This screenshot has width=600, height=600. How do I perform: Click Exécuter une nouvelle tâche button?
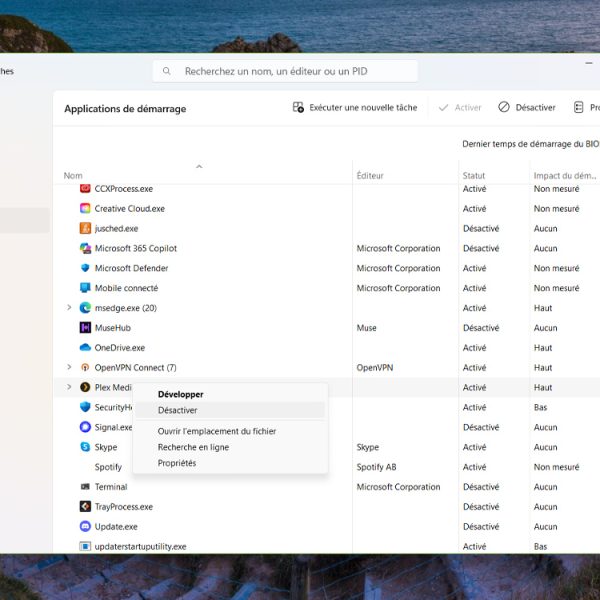[x=355, y=108]
